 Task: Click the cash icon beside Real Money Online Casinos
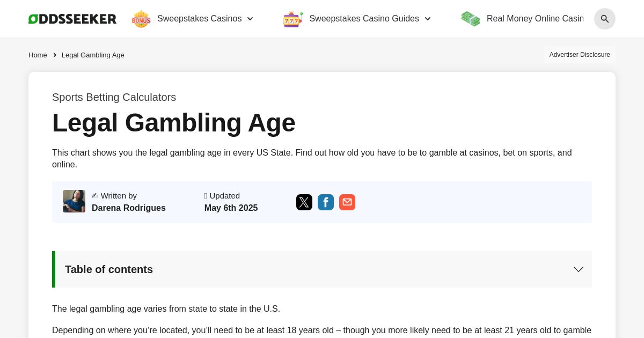[x=471, y=18]
